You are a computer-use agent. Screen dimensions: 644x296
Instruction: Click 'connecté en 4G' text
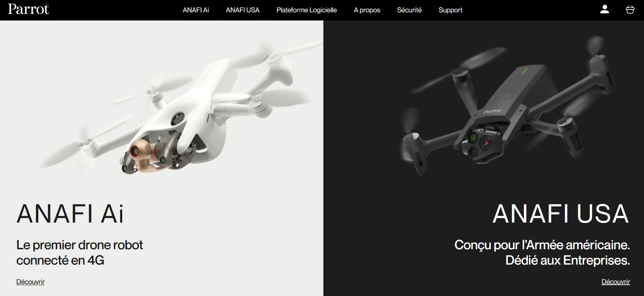pos(60,260)
